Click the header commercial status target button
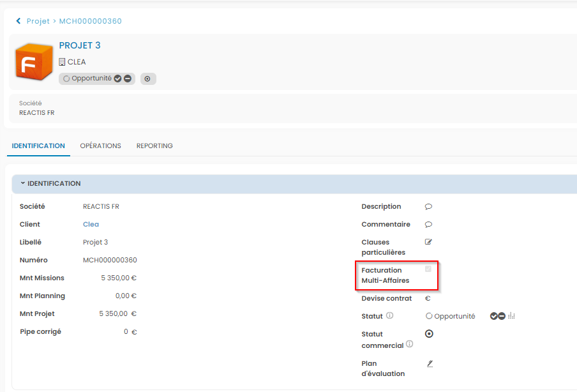The image size is (577, 392). coord(148,79)
